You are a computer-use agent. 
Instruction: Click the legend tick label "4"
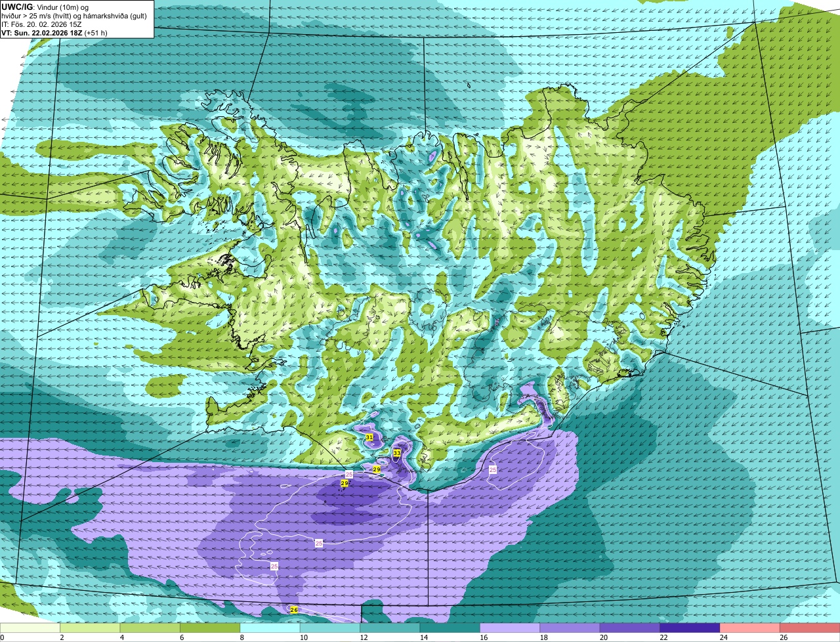point(121,637)
